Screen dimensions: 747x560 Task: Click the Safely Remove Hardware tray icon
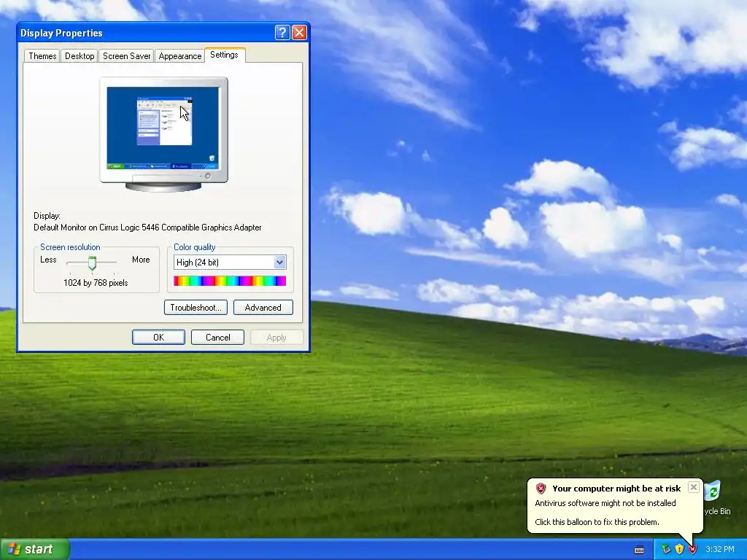point(666,550)
